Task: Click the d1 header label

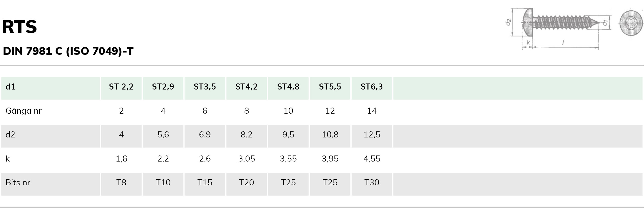Action: pos(10,87)
